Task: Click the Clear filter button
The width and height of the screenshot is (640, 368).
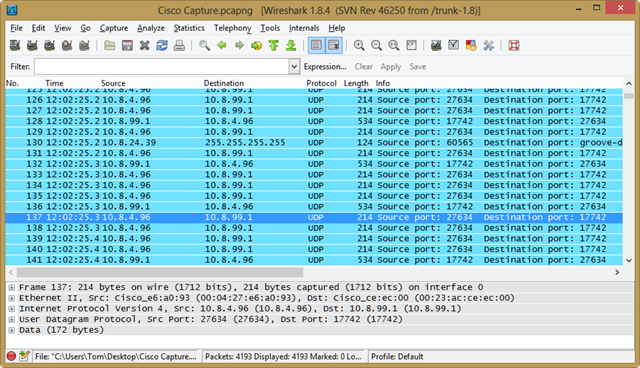Action: pyautogui.click(x=363, y=67)
